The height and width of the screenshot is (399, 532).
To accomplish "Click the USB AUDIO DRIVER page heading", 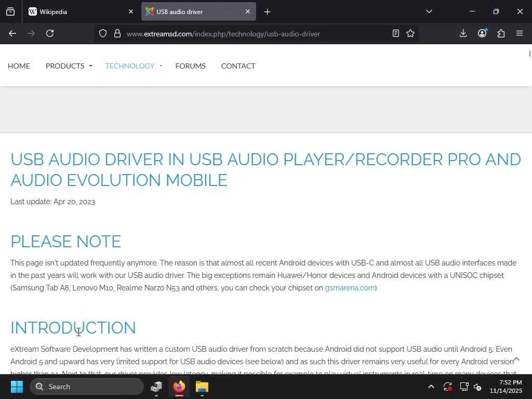I will pyautogui.click(x=265, y=170).
